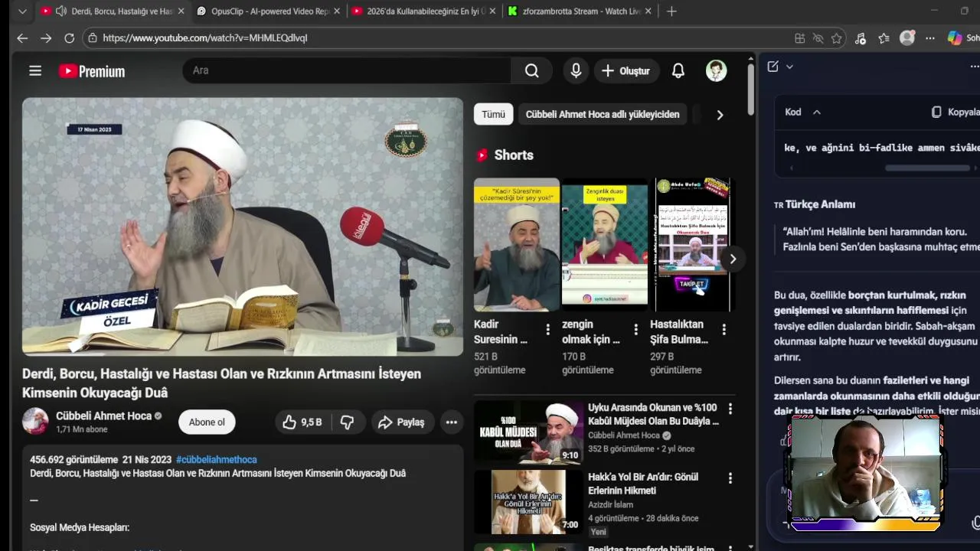980x551 pixels.
Task: Click the Sosyal Medya Hesapları text
Action: click(80, 527)
